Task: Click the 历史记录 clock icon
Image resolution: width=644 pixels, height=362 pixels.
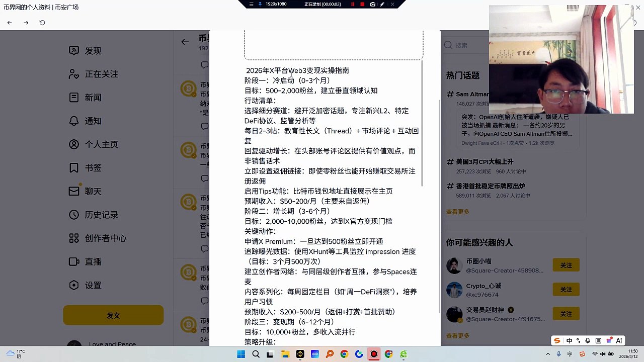Action: click(x=74, y=215)
